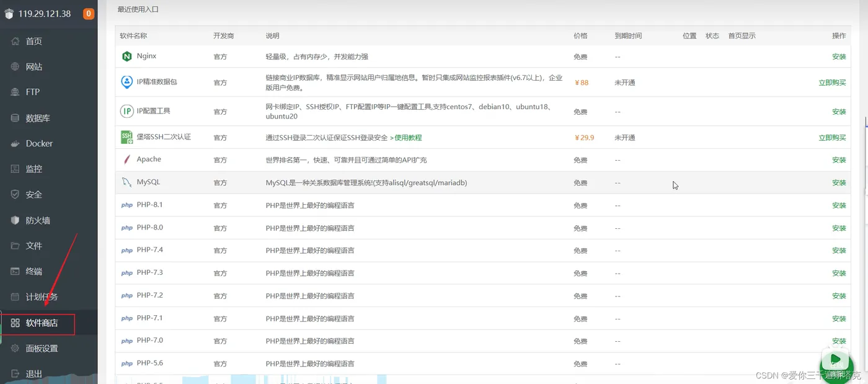This screenshot has width=868, height=384.
Task: Click 立即购买 for IP精准数据包
Action: coord(832,83)
